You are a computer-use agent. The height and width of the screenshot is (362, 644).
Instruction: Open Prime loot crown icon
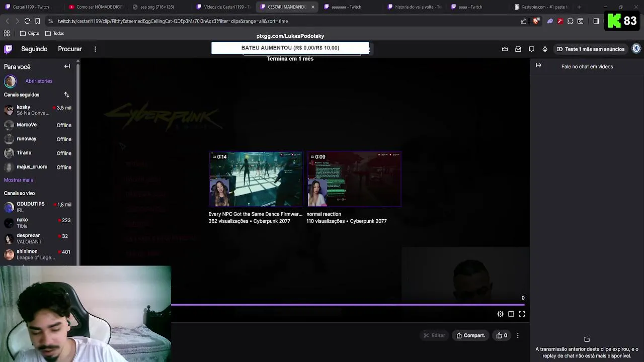pyautogui.click(x=505, y=49)
